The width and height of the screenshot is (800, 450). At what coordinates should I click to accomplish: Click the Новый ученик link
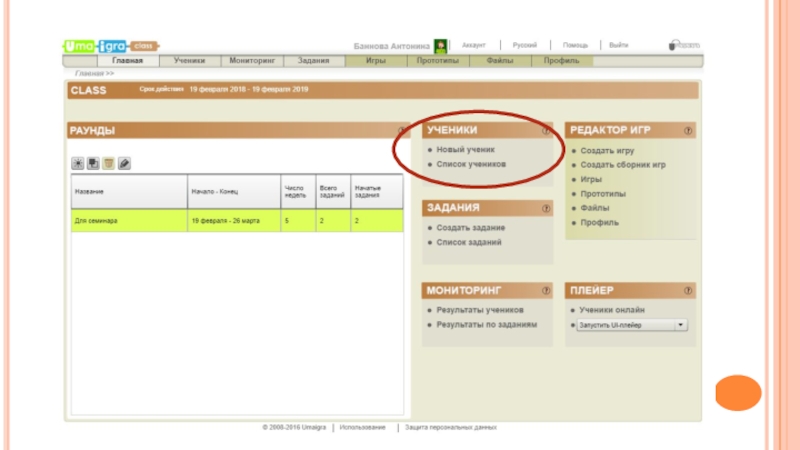[465, 149]
